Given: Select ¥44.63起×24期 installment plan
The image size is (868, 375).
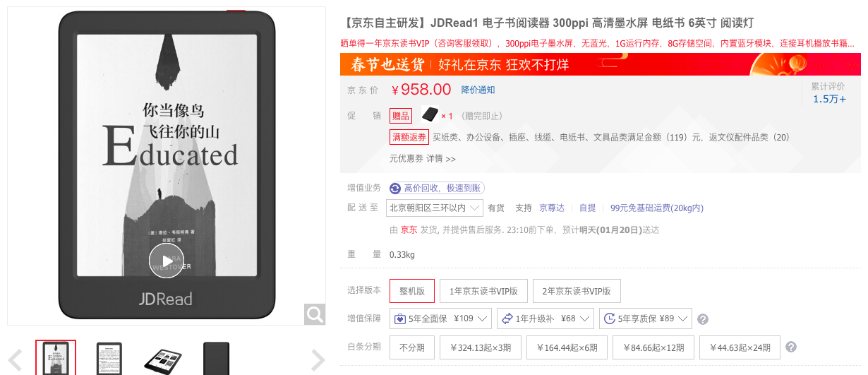Looking at the screenshot, I should pos(740,347).
